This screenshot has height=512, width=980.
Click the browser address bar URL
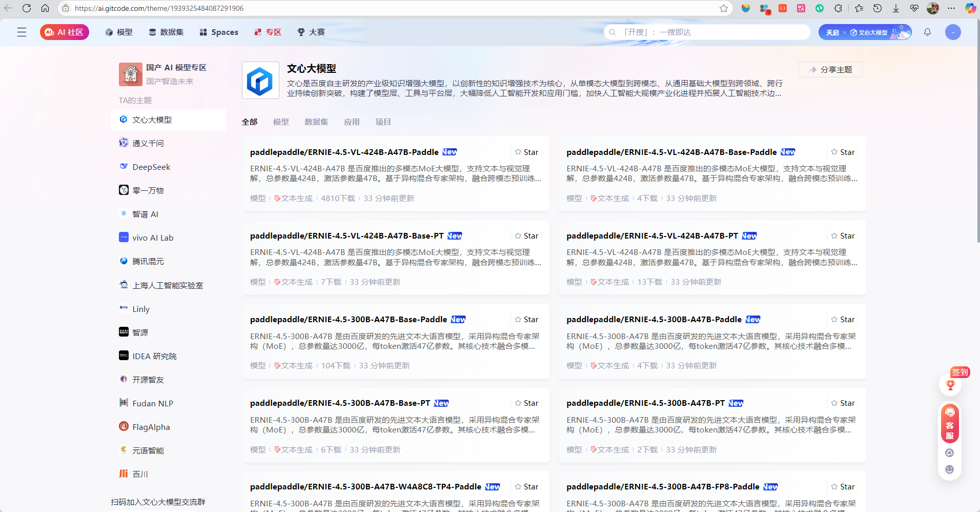(159, 8)
